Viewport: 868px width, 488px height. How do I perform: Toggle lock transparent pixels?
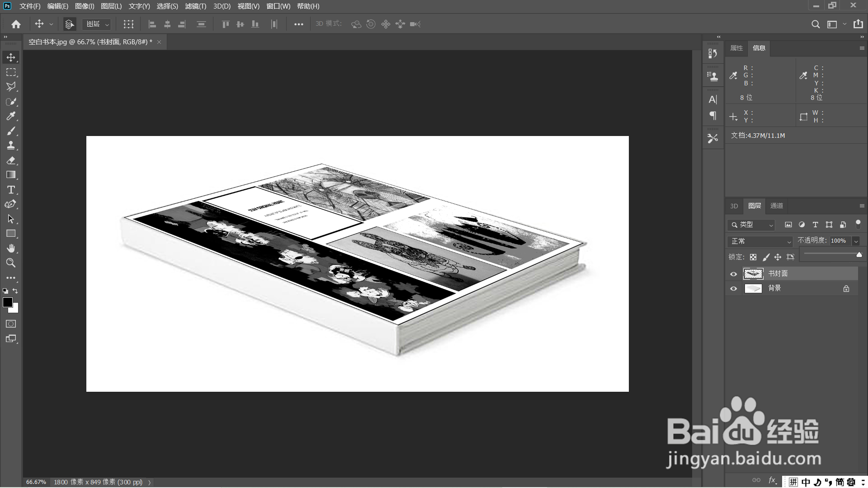[x=753, y=257]
